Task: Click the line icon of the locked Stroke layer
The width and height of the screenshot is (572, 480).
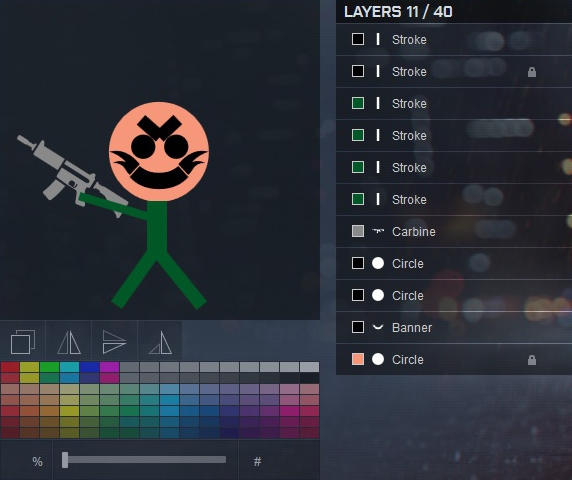Action: 378,71
